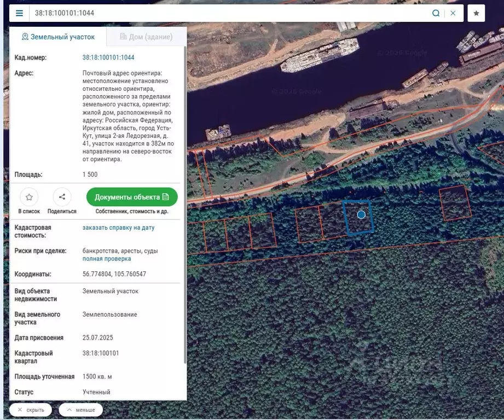Click the скрыть button
Screen dimensions: 504x420
(31, 410)
